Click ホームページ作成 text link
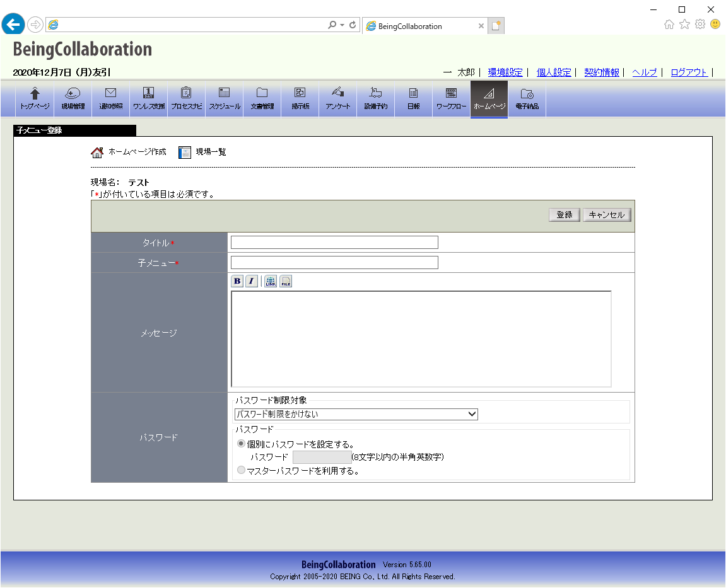 [137, 152]
